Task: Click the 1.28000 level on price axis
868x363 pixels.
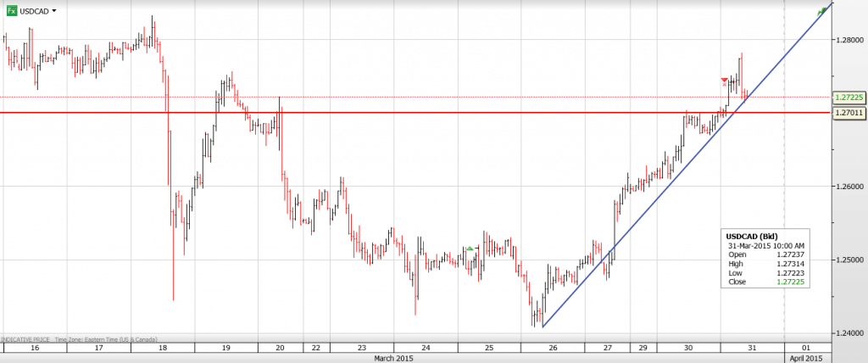Action: click(x=849, y=40)
